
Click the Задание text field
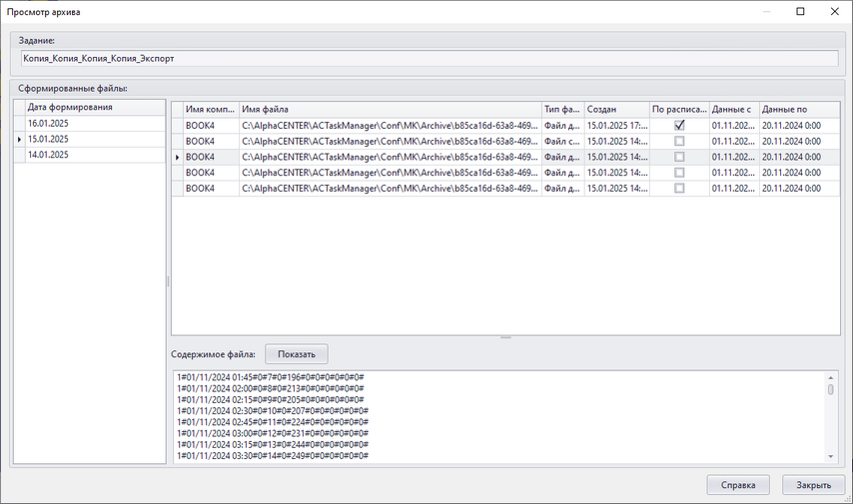click(x=428, y=59)
